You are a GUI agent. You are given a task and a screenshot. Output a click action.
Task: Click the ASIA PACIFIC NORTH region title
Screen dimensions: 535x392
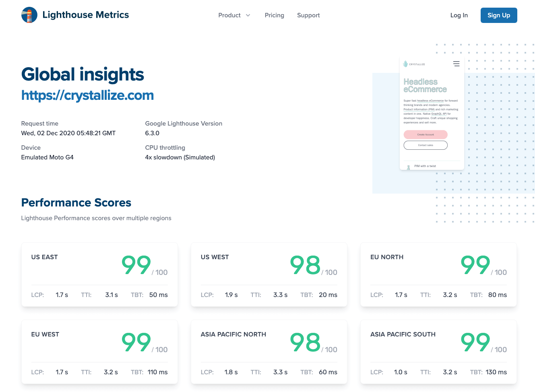[233, 334]
